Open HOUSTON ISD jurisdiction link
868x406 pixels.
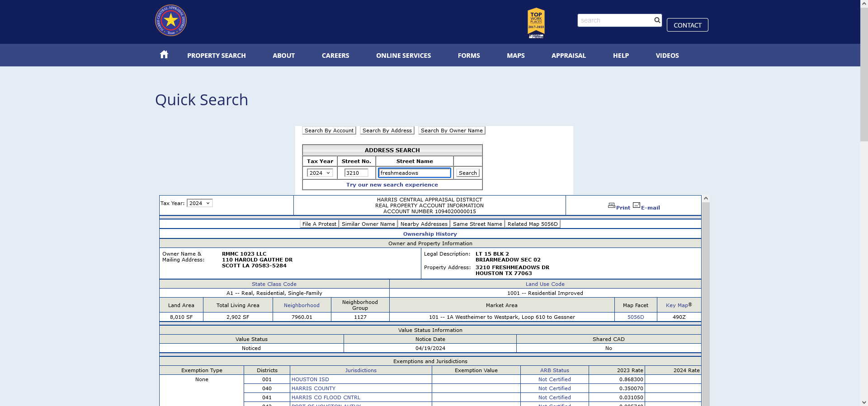click(x=310, y=379)
